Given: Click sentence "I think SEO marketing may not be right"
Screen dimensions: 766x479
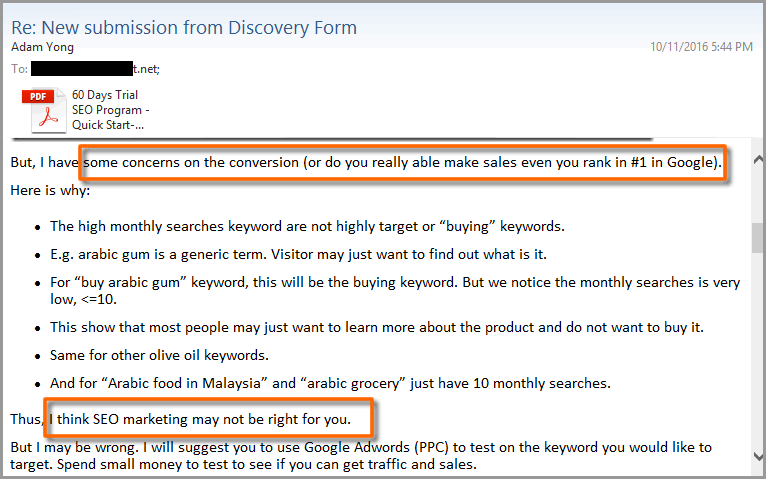Looking at the screenshot, I should tap(200, 419).
